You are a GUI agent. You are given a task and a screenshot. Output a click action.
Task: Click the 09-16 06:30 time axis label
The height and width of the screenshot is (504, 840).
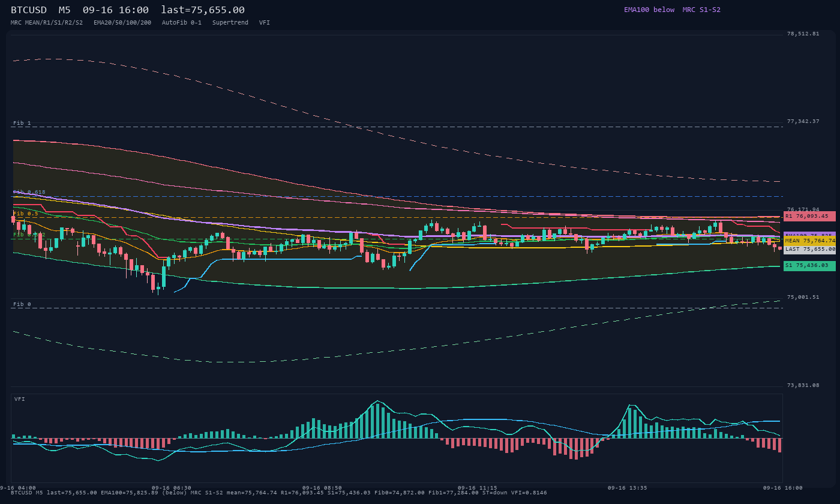pyautogui.click(x=172, y=488)
